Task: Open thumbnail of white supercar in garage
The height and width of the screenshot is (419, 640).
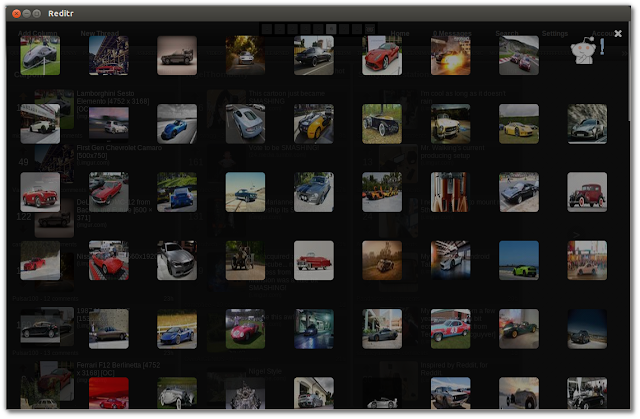Action: click(x=450, y=260)
